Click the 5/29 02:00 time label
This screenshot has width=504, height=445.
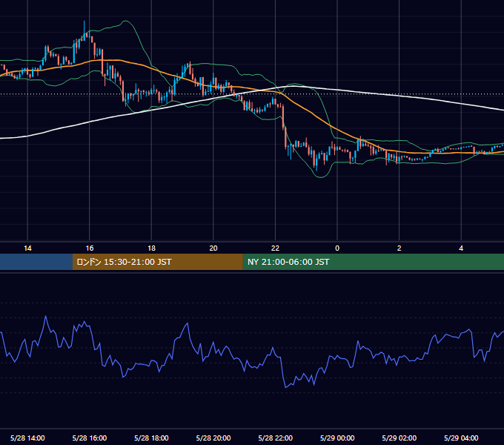(399, 438)
